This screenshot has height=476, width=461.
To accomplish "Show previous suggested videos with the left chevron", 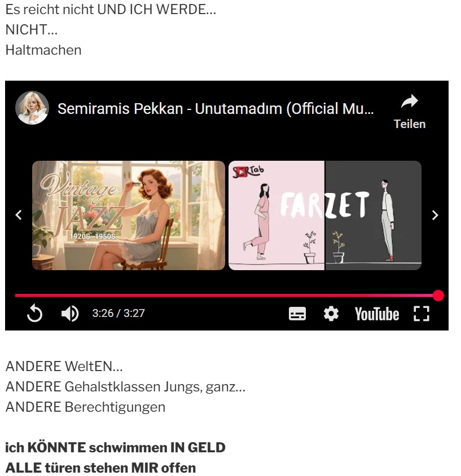I will click(x=19, y=215).
